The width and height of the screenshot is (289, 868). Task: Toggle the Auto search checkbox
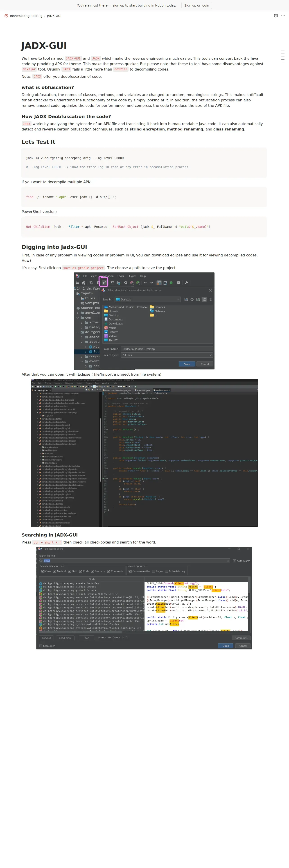[x=235, y=561]
